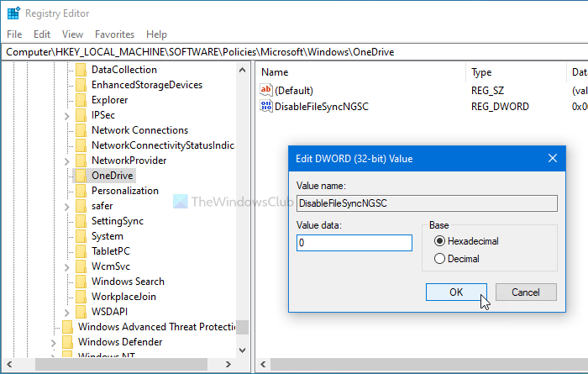Click the Value data input field
Viewport: 588px width, 374px height.
(354, 243)
